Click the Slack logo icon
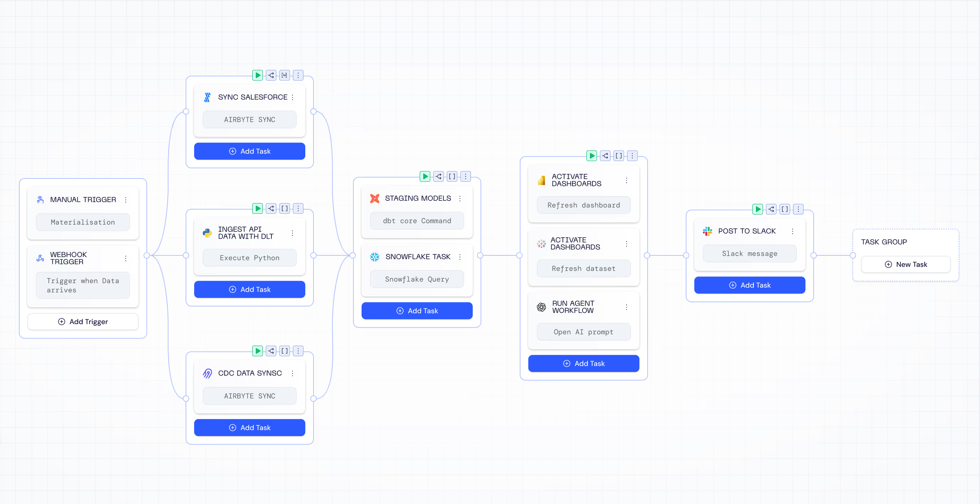The image size is (980, 504). [707, 231]
